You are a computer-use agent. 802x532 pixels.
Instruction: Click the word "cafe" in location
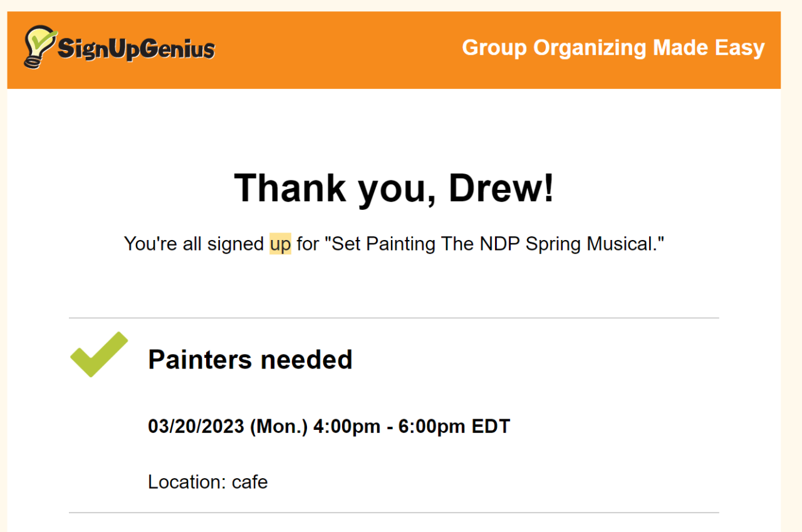tap(249, 482)
